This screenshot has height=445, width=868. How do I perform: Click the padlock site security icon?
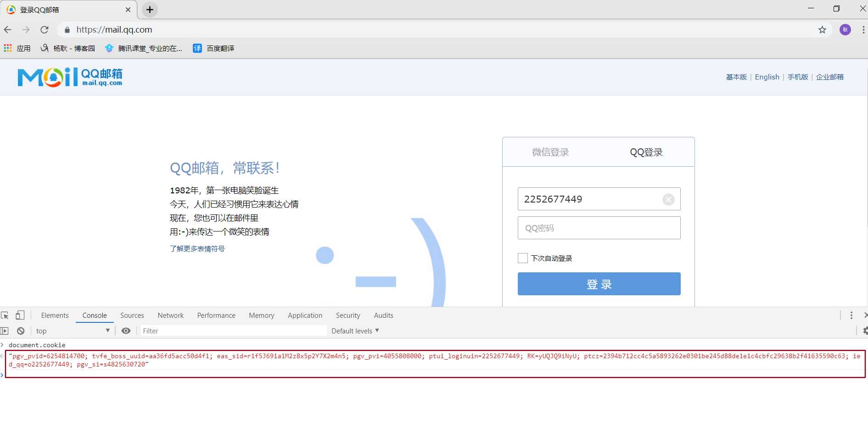tap(67, 30)
